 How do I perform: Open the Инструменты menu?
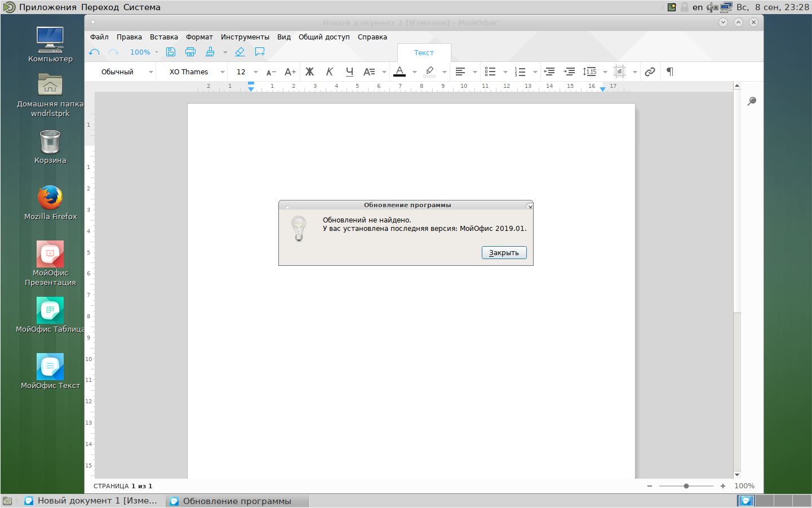point(245,37)
